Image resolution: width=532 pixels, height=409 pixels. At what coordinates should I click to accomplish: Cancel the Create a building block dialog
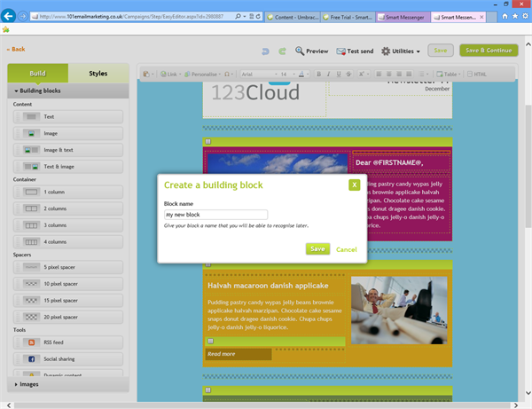coord(347,249)
